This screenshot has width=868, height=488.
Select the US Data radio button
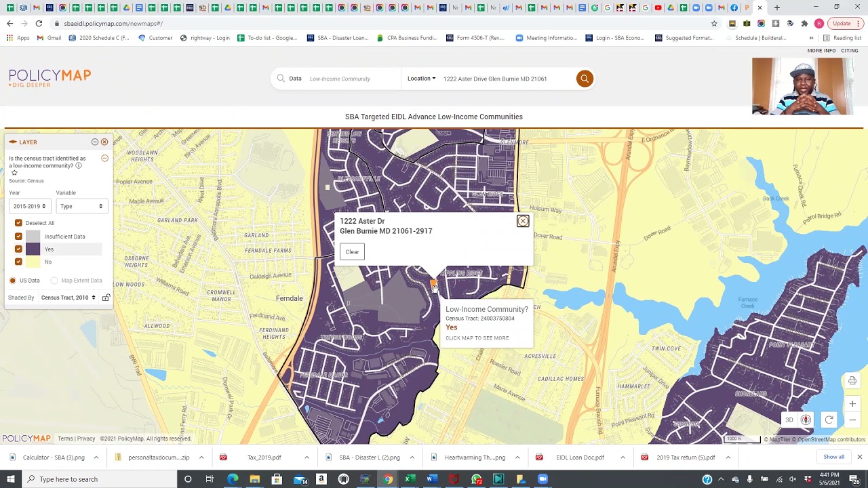[x=12, y=281]
